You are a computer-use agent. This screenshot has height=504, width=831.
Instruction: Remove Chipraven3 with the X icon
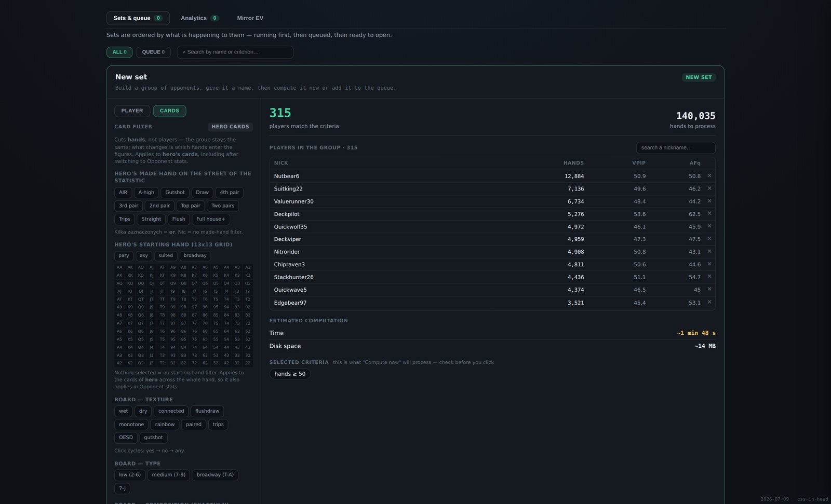click(709, 264)
